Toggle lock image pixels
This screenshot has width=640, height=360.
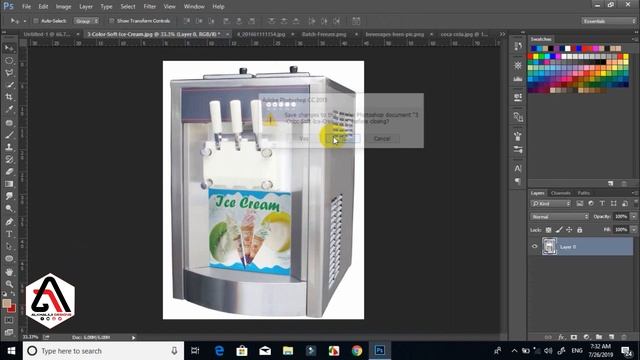pyautogui.click(x=559, y=230)
